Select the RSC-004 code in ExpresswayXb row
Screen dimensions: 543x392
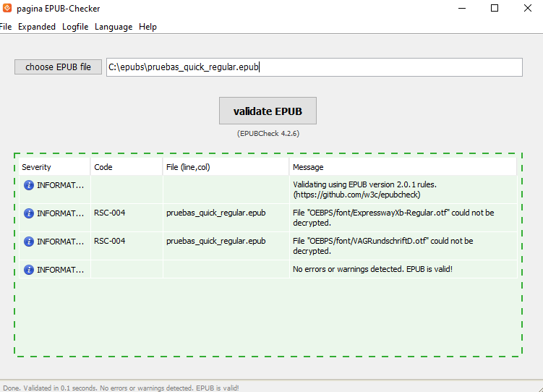pyautogui.click(x=109, y=213)
